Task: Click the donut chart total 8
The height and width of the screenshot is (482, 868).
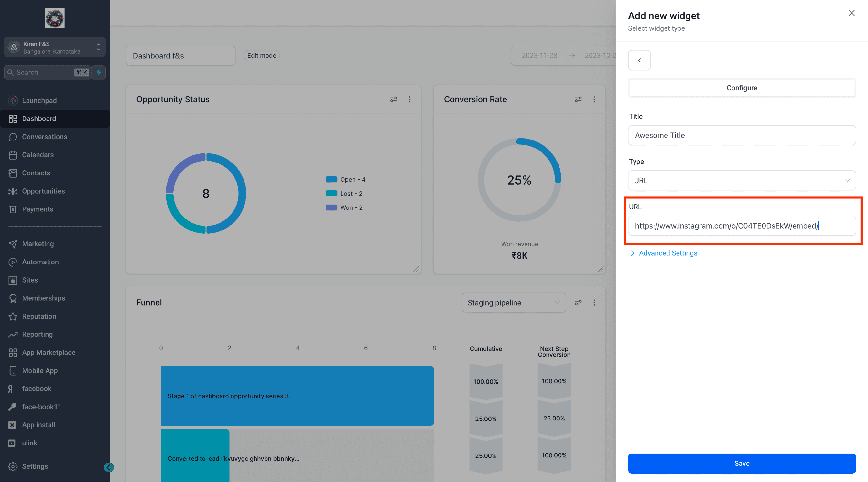Action: coord(206,194)
